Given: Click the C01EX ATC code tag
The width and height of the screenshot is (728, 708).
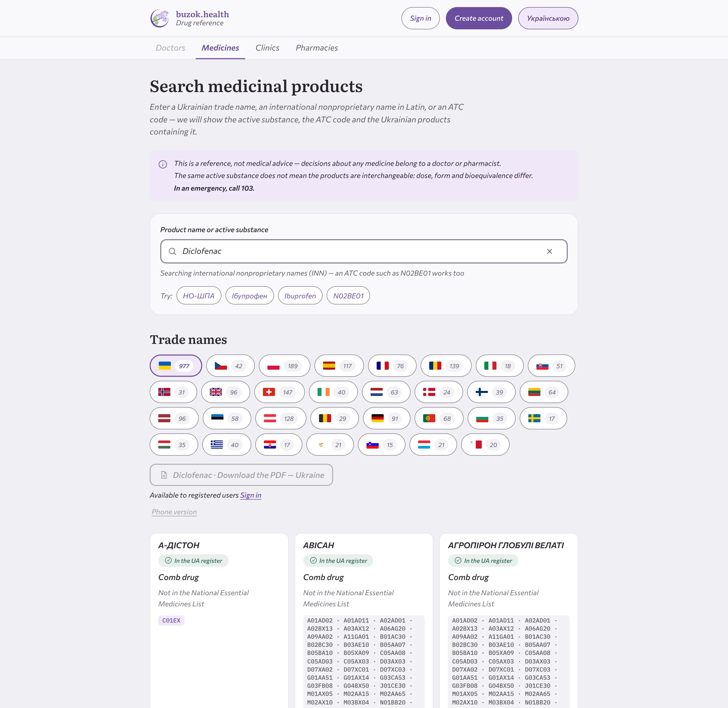Looking at the screenshot, I should (171, 621).
